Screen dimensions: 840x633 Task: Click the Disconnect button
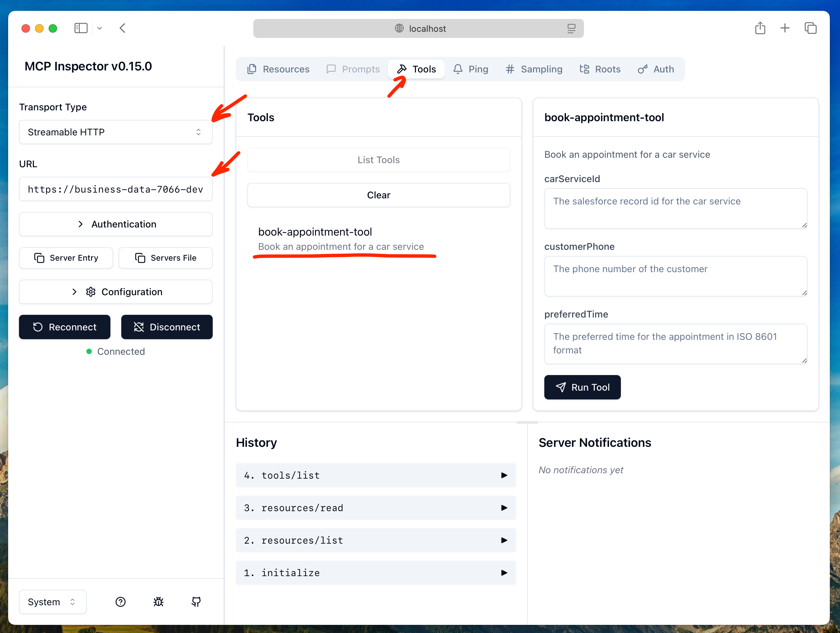[167, 327]
